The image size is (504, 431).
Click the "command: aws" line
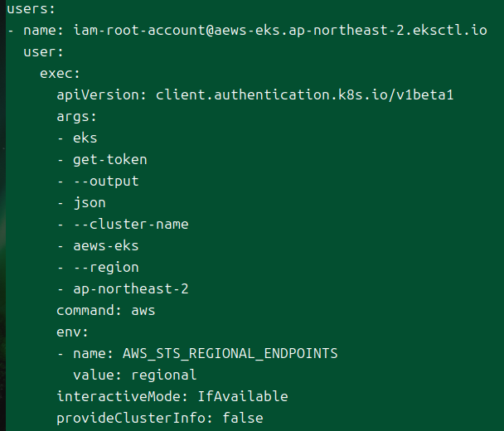pyautogui.click(x=105, y=310)
